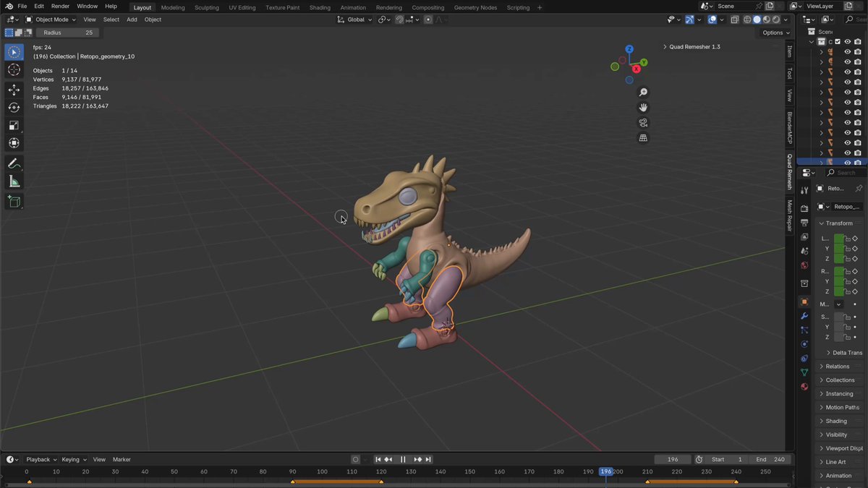
Task: Jump to the end frame in timeline
Action: tap(428, 460)
